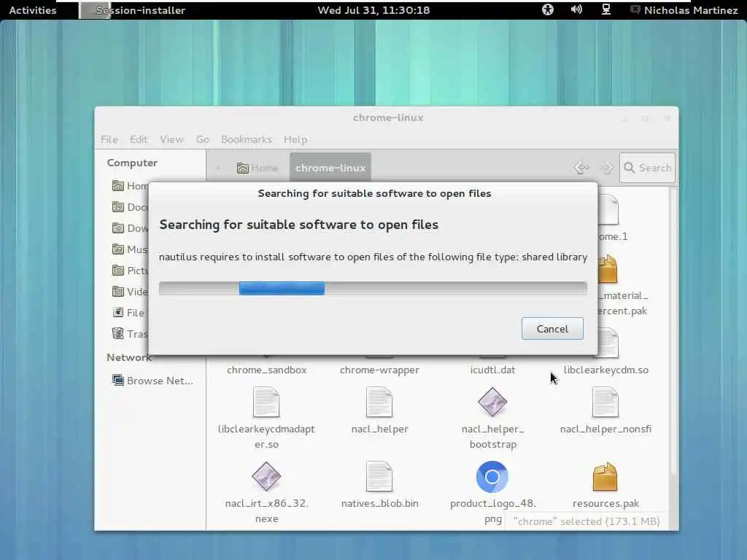Click the Computer sidebar heading
This screenshot has width=747, height=560.
pos(132,163)
